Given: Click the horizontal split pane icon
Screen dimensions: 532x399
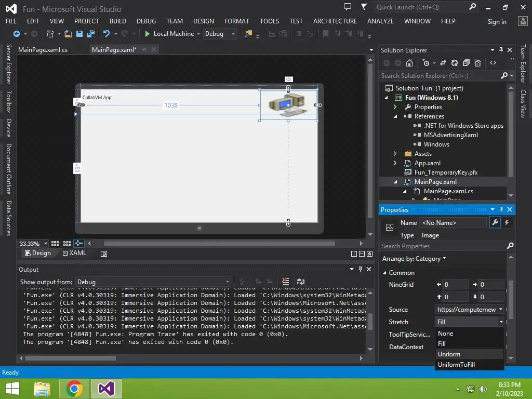Looking at the screenshot, I should click(x=362, y=254).
